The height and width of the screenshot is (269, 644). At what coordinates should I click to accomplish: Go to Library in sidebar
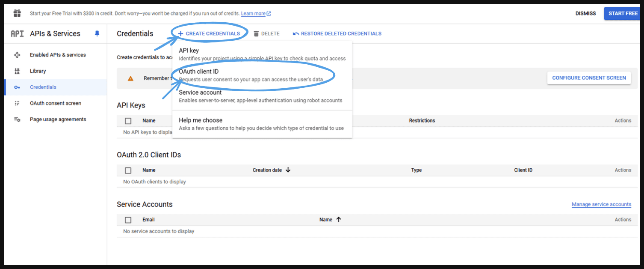38,71
